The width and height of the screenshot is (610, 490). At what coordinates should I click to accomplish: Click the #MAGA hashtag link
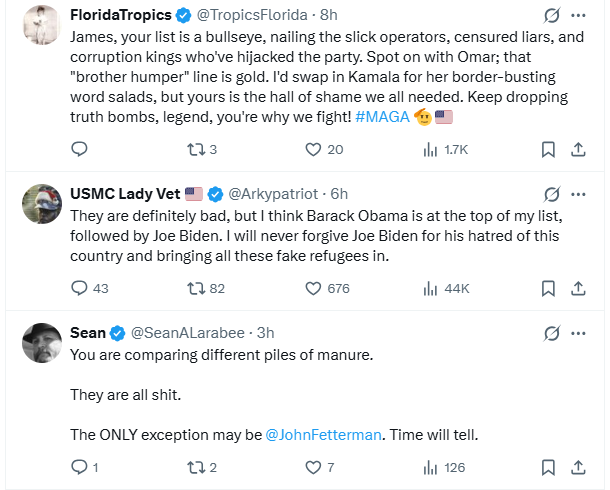(x=381, y=117)
